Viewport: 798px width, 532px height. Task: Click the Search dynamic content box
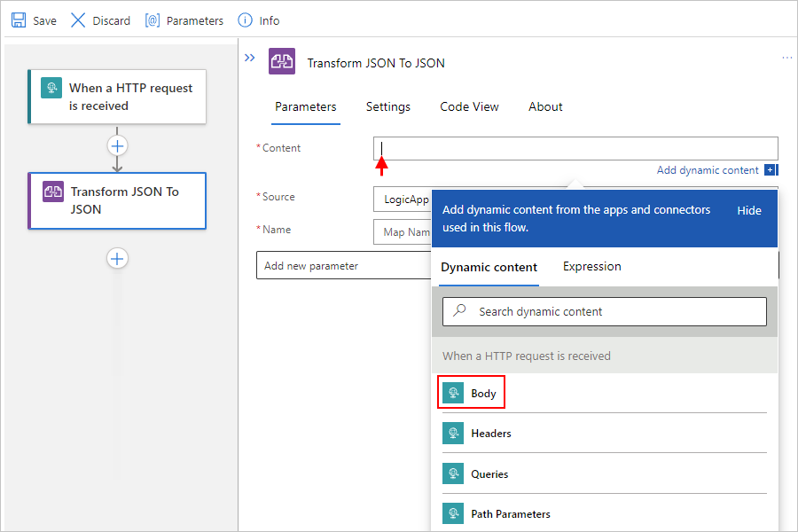(604, 311)
